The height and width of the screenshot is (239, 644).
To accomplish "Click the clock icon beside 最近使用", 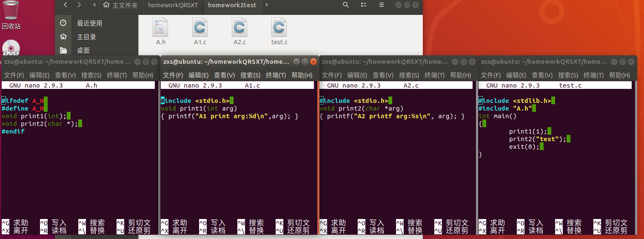I will [63, 23].
